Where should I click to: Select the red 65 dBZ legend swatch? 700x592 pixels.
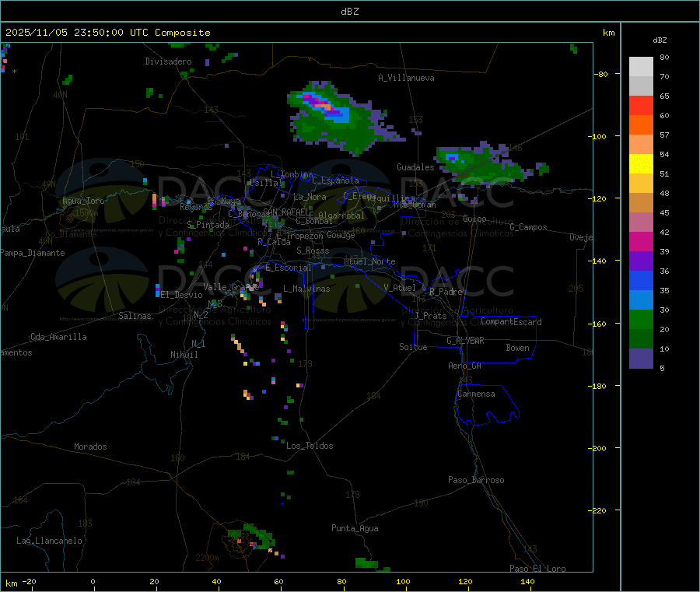tap(641, 105)
